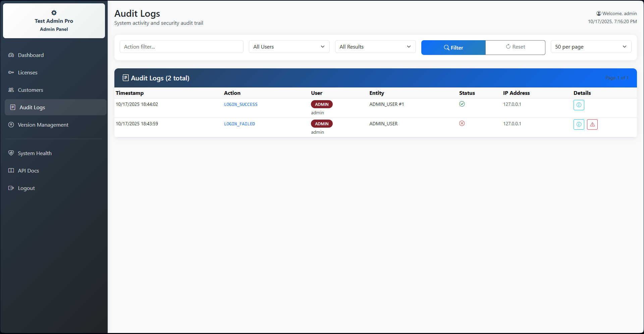Open Version Management from sidebar
The image size is (644, 334).
click(43, 125)
